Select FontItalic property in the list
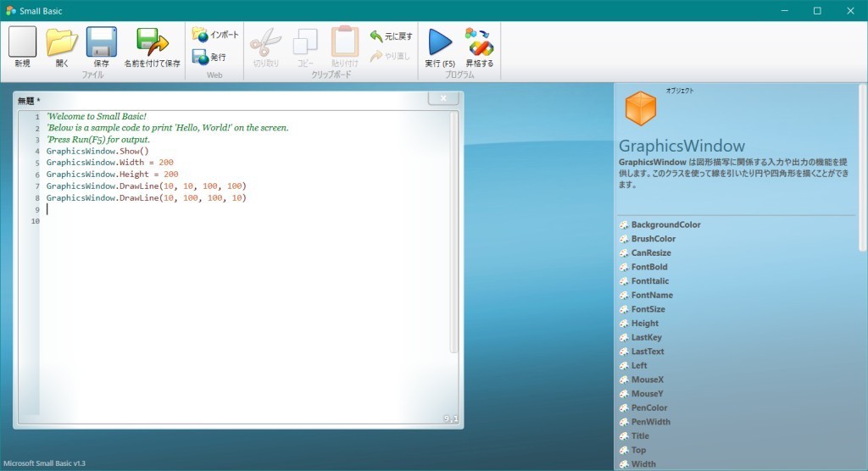This screenshot has width=868, height=471. pos(650,281)
